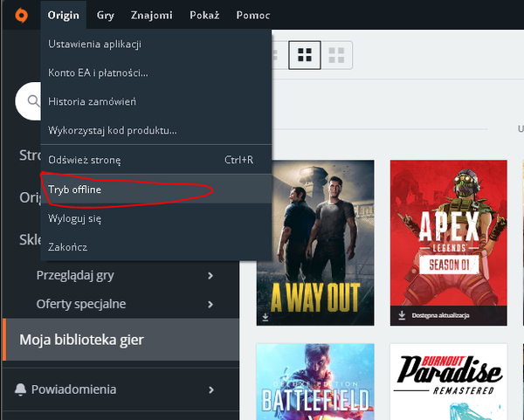Switch to large grid tile view

coord(334,56)
